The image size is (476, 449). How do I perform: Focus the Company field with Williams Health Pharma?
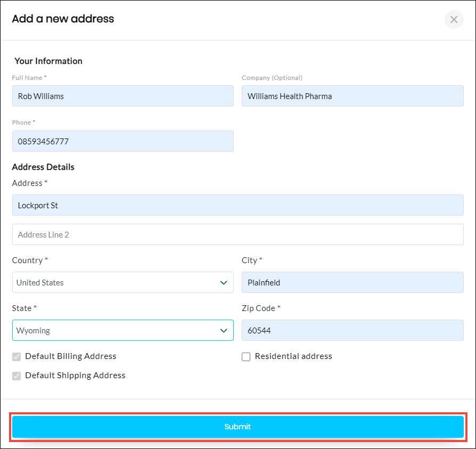(352, 96)
